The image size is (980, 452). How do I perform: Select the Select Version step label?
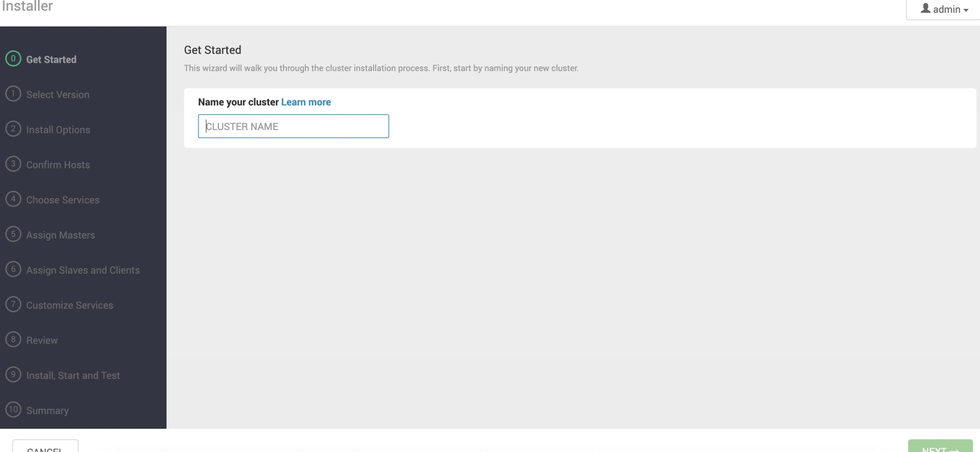click(x=58, y=94)
